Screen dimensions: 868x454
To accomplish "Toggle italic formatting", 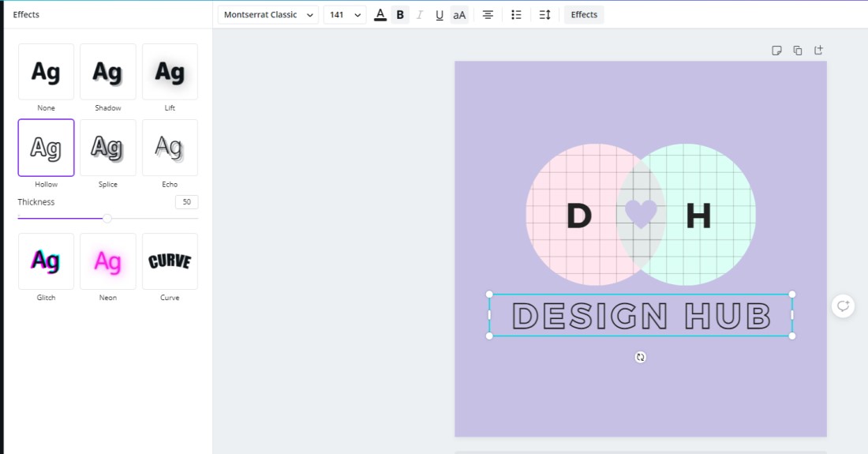I will pos(420,15).
